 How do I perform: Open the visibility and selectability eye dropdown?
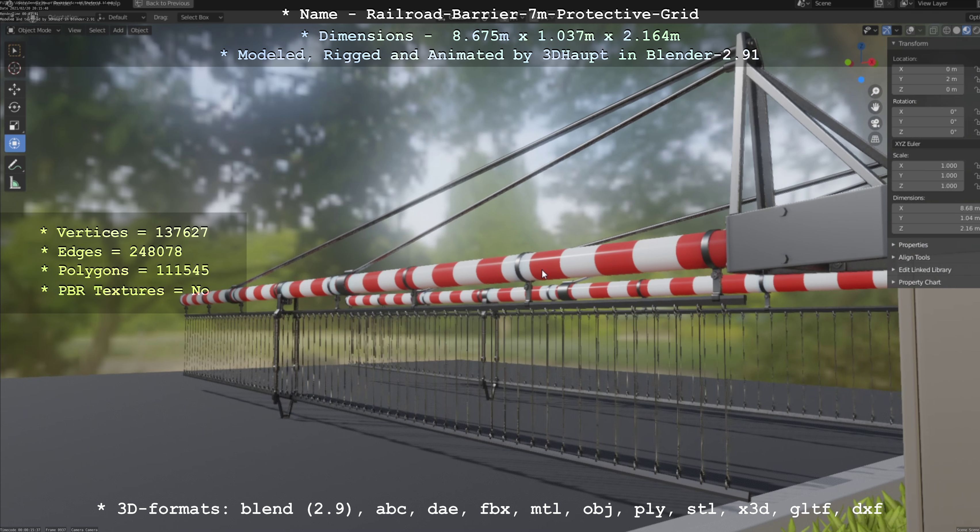click(x=870, y=30)
